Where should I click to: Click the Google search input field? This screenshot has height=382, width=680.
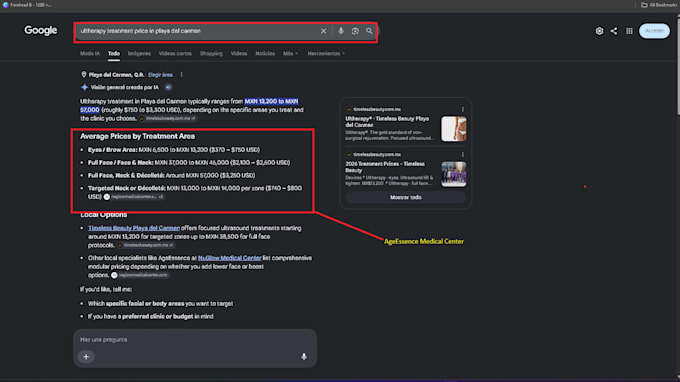point(197,31)
